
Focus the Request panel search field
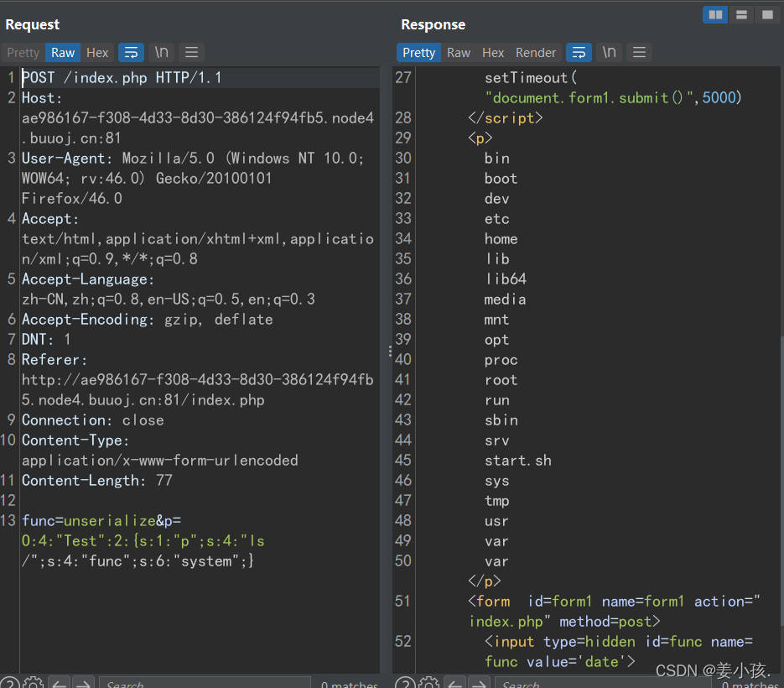205,684
